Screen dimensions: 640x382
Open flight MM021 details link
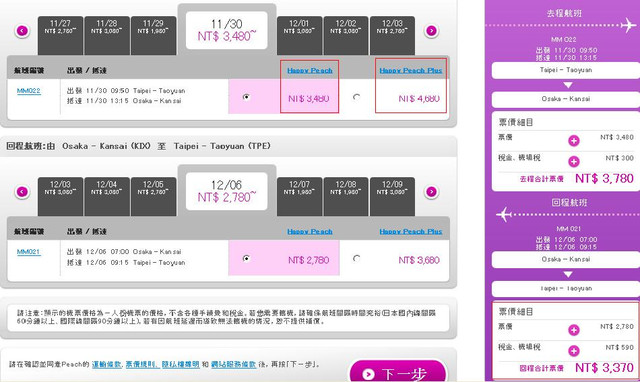point(29,251)
